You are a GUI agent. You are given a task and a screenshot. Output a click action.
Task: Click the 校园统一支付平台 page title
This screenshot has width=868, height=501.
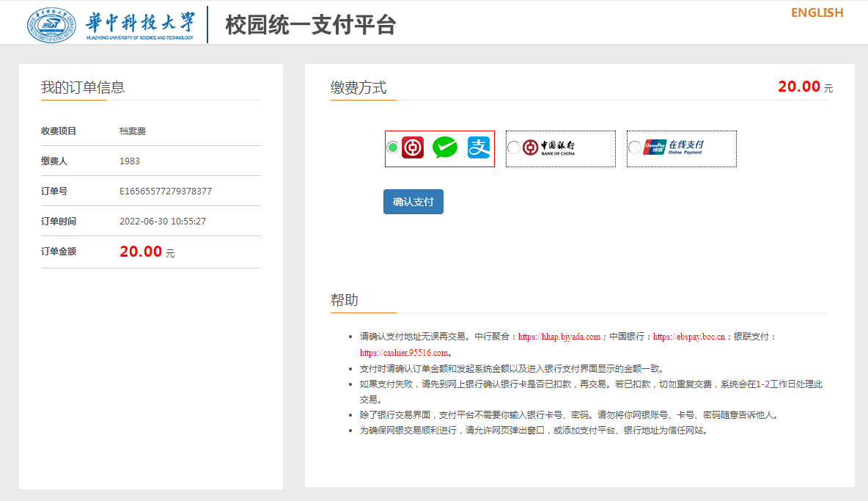311,25
